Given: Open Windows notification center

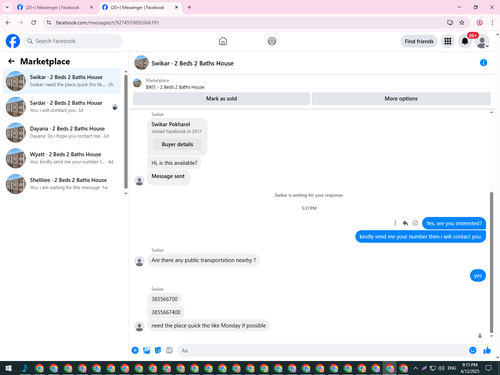Looking at the screenshot, I should point(488,368).
